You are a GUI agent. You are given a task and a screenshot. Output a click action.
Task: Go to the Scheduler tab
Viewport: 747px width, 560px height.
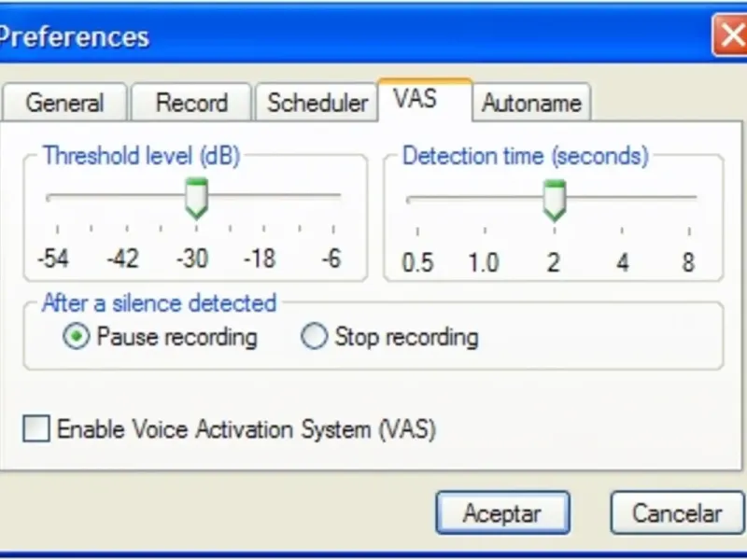click(317, 103)
